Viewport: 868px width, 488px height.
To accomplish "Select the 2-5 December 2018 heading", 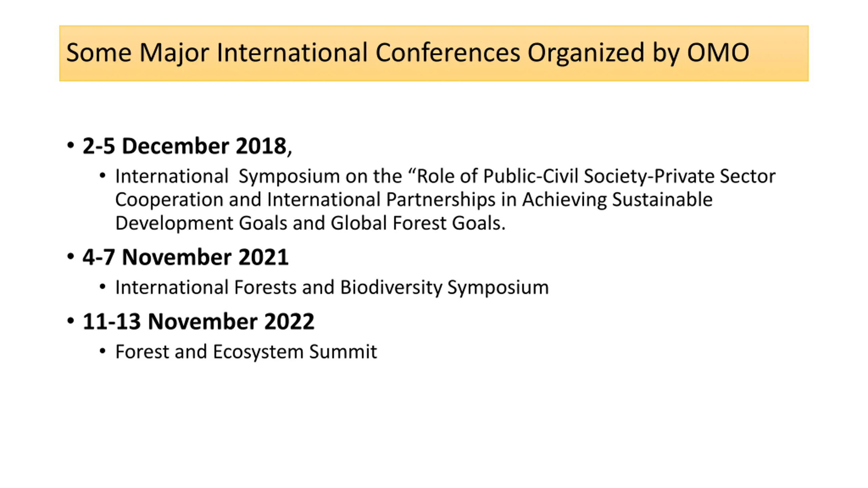I will [187, 146].
